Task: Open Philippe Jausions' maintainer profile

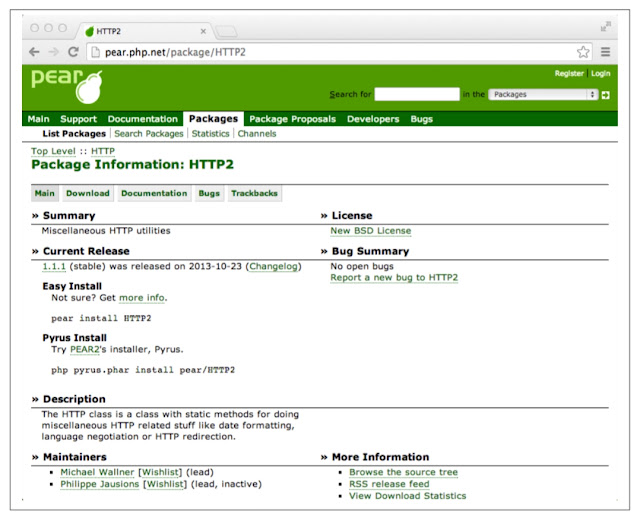Action: pos(100,484)
